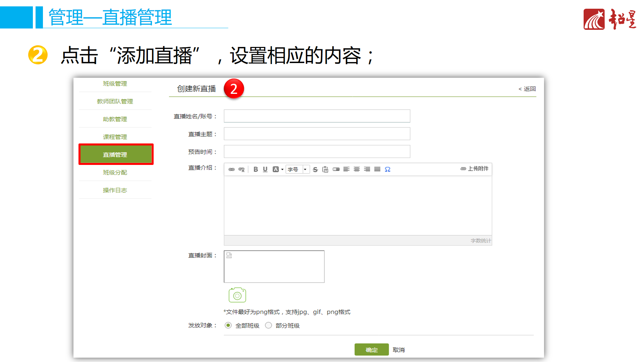Image resolution: width=644 pixels, height=362 pixels.
Task: Open 班级分配 in the sidebar menu
Action: pyautogui.click(x=115, y=172)
